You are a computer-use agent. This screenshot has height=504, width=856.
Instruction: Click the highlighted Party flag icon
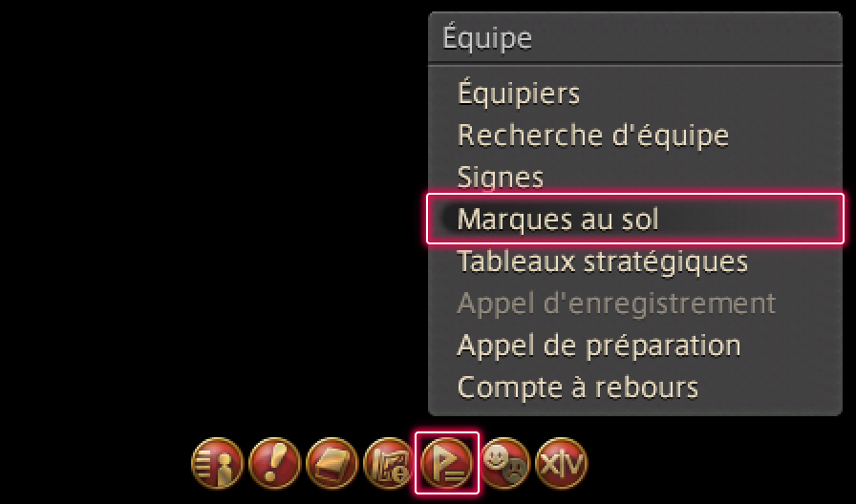pos(446,463)
